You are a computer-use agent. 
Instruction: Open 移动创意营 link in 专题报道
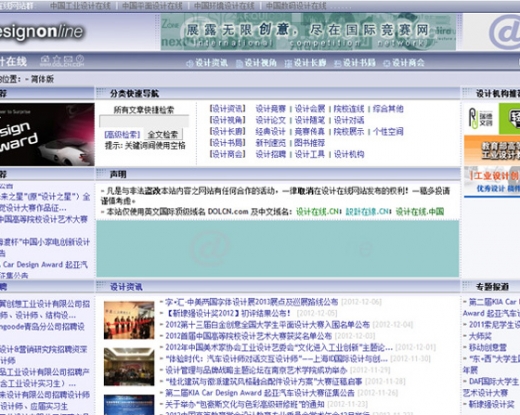[488, 347]
